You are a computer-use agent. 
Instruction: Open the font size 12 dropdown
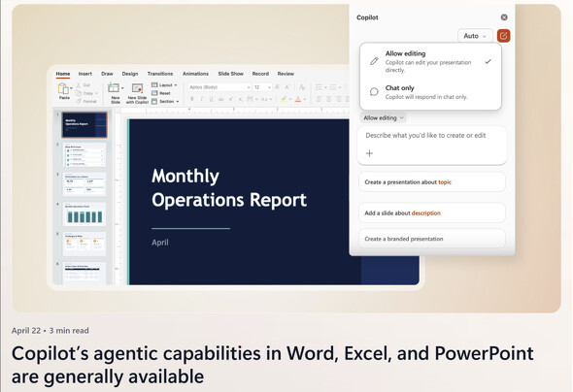tap(262, 87)
